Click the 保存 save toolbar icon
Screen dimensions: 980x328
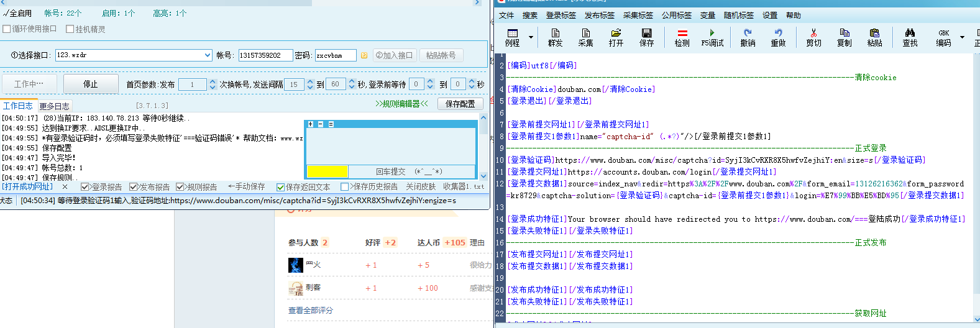[x=646, y=37]
